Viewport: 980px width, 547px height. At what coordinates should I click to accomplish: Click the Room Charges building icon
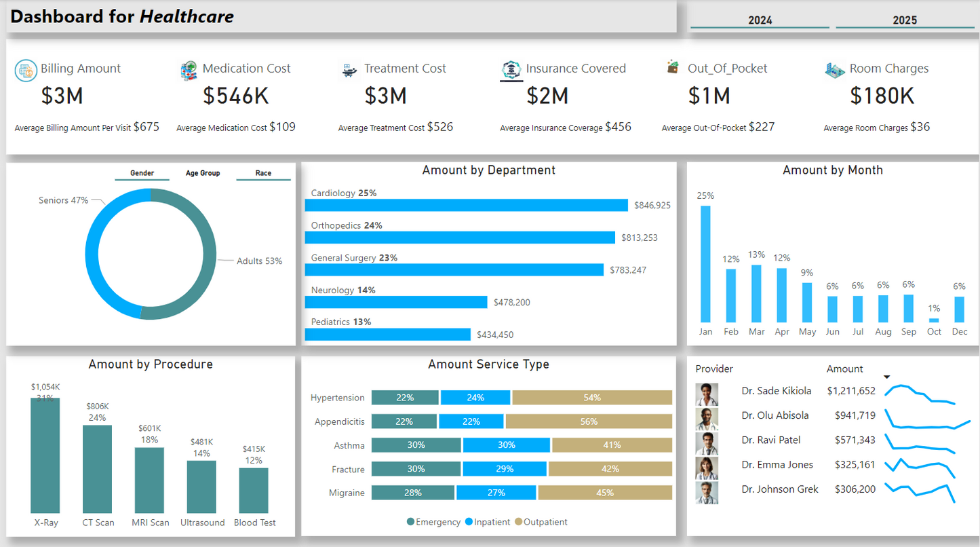coord(835,69)
